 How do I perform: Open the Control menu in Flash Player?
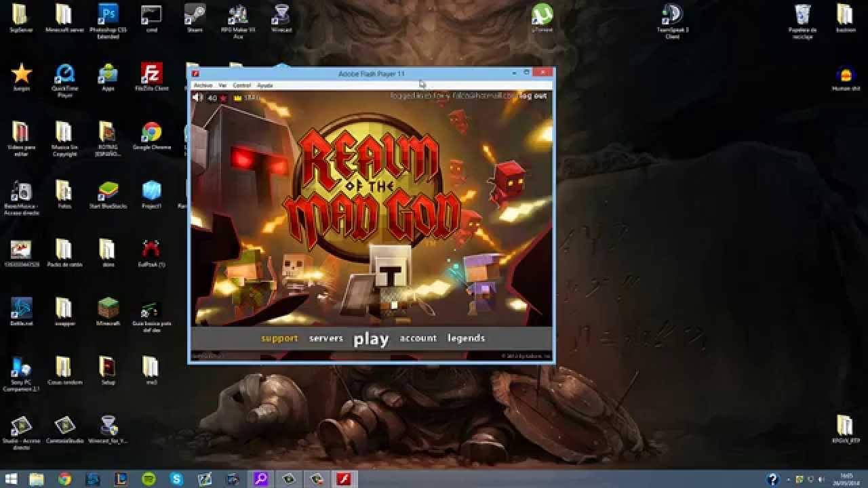(x=241, y=85)
